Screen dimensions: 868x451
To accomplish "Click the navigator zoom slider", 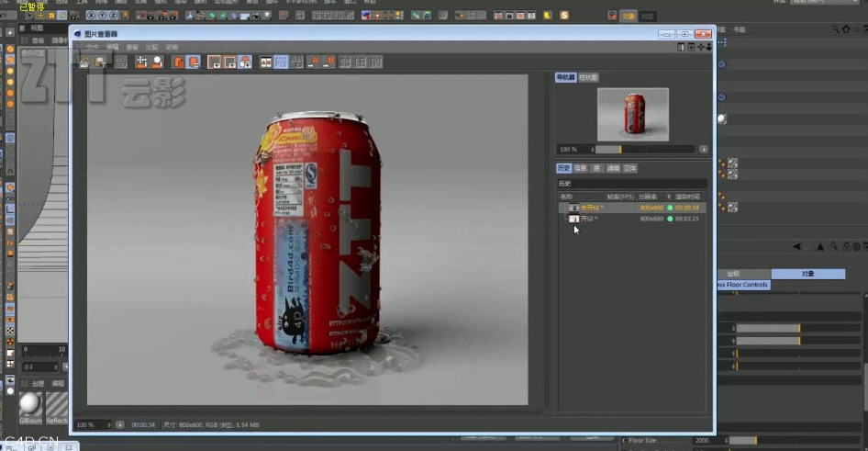I will (x=645, y=149).
